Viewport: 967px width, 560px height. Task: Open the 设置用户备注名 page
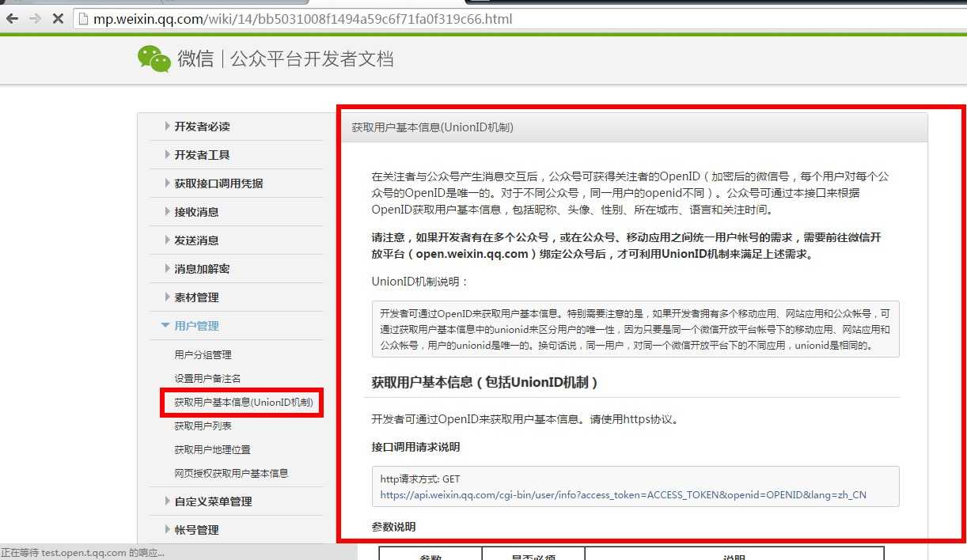point(207,379)
